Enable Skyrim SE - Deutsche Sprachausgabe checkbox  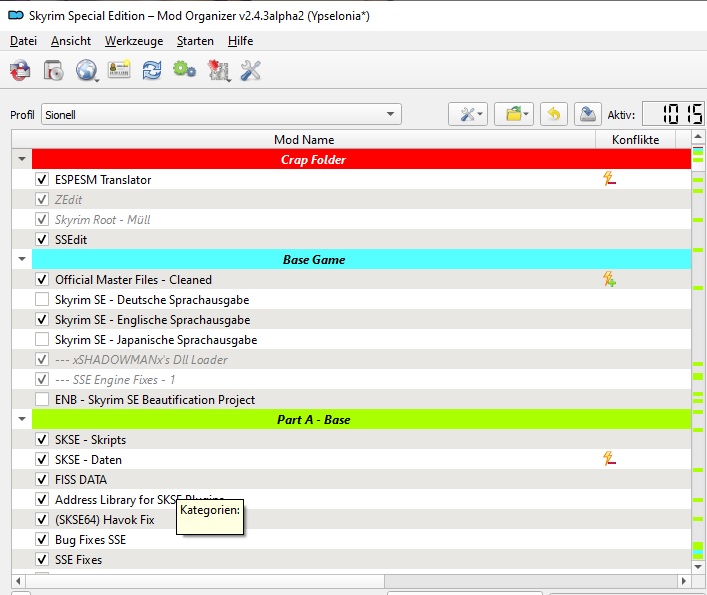coord(42,300)
